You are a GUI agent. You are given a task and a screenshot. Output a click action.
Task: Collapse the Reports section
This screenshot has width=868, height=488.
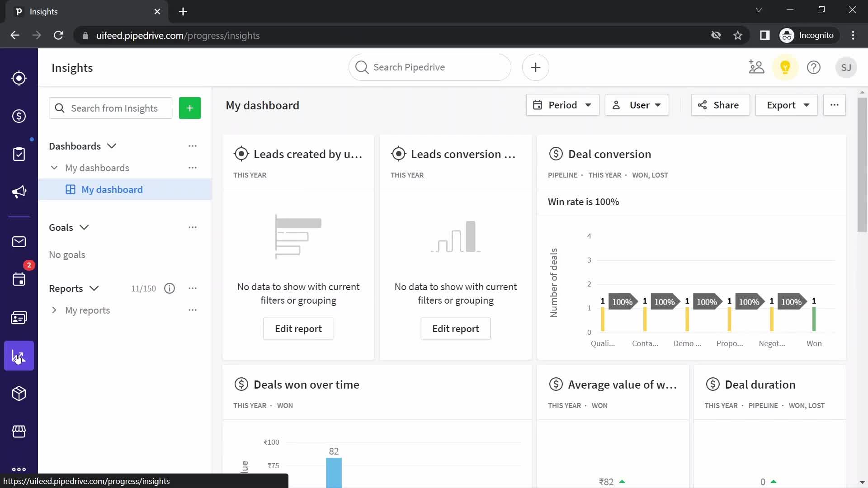click(x=94, y=288)
